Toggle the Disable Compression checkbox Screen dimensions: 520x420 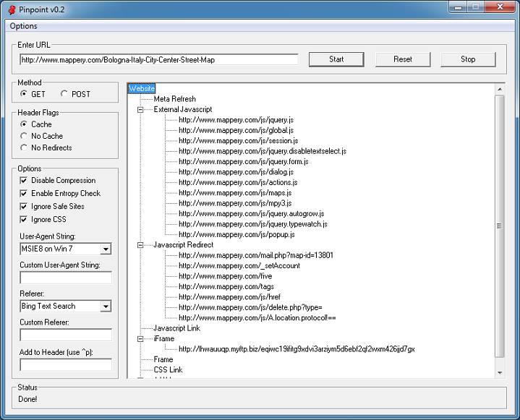24,181
